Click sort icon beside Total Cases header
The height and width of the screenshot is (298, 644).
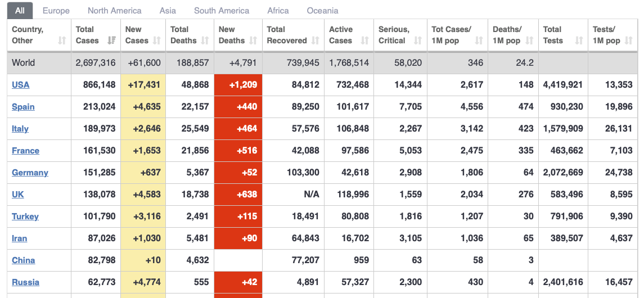(x=111, y=40)
